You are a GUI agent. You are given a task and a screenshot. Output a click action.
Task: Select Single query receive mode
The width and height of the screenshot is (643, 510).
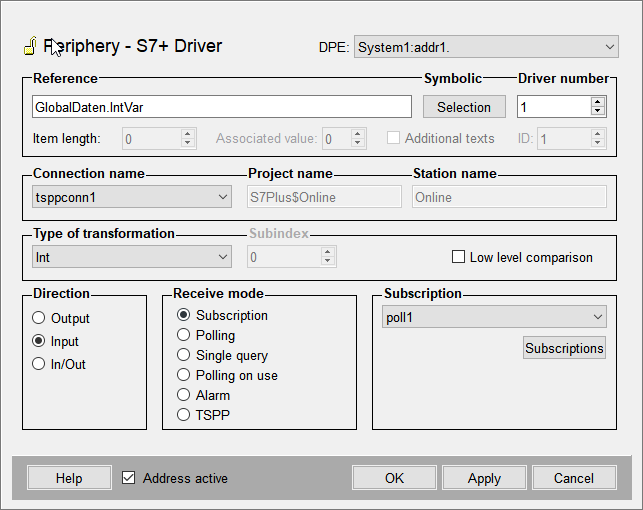click(183, 355)
